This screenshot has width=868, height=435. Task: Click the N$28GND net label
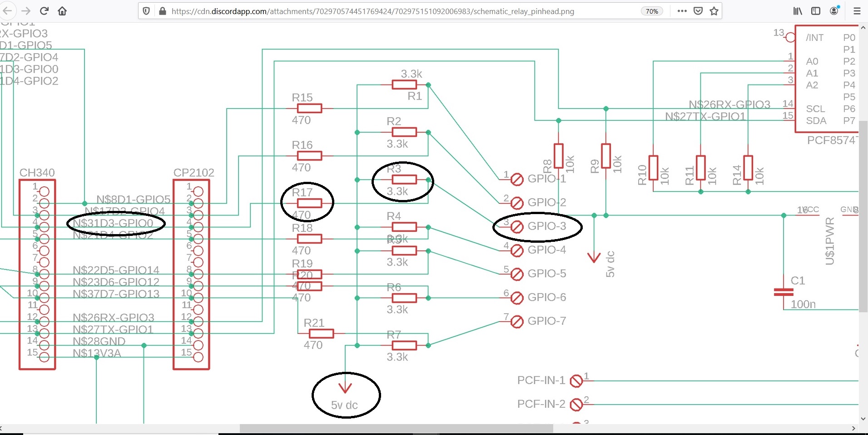point(99,341)
